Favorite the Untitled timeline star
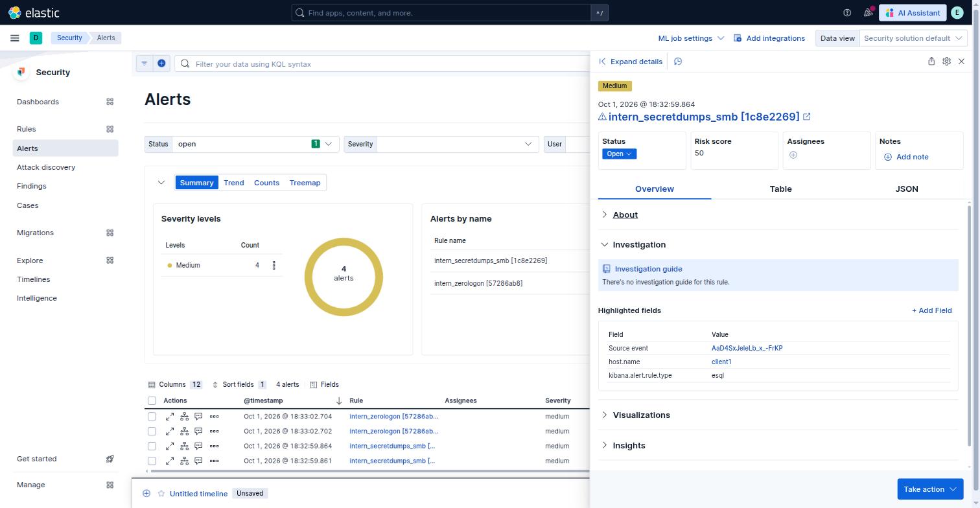Viewport: 980px width, 508px height. pos(161,494)
